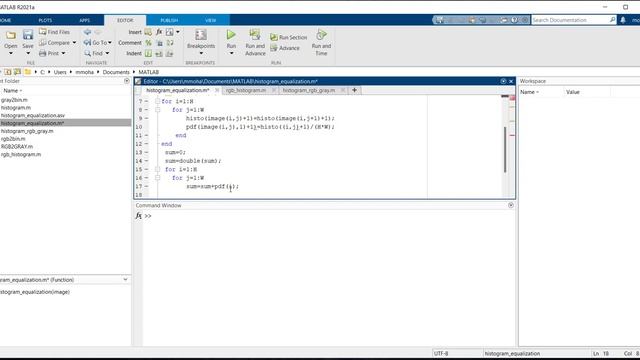Switch to rgb_histogram.m editor tab
Screen dimensions: 640x360
pos(246,90)
